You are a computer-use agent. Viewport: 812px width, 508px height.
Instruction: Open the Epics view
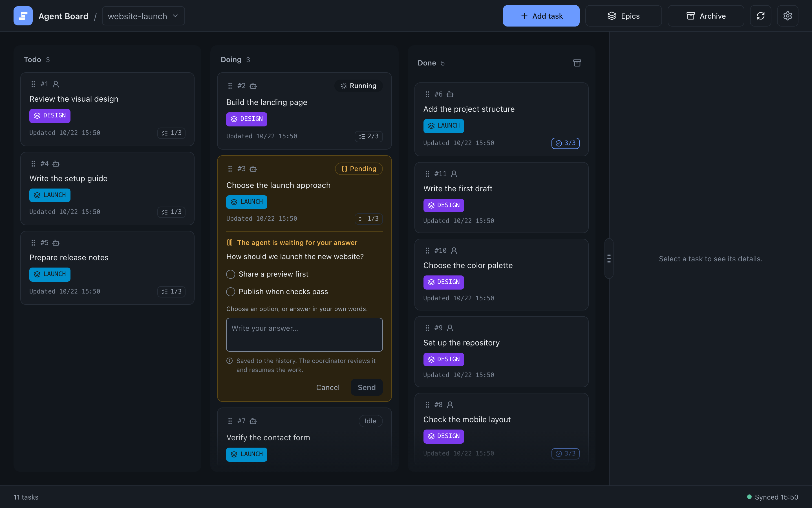[x=623, y=16]
